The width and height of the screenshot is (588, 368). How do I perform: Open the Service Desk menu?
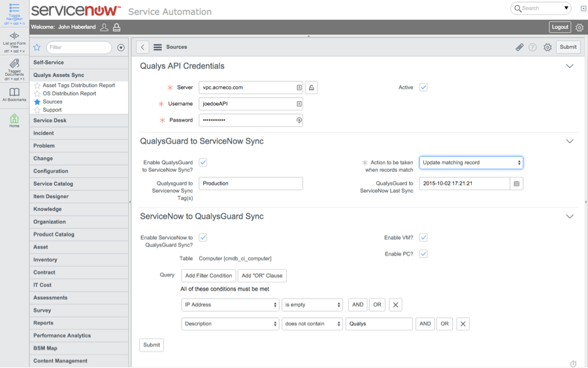coord(79,120)
